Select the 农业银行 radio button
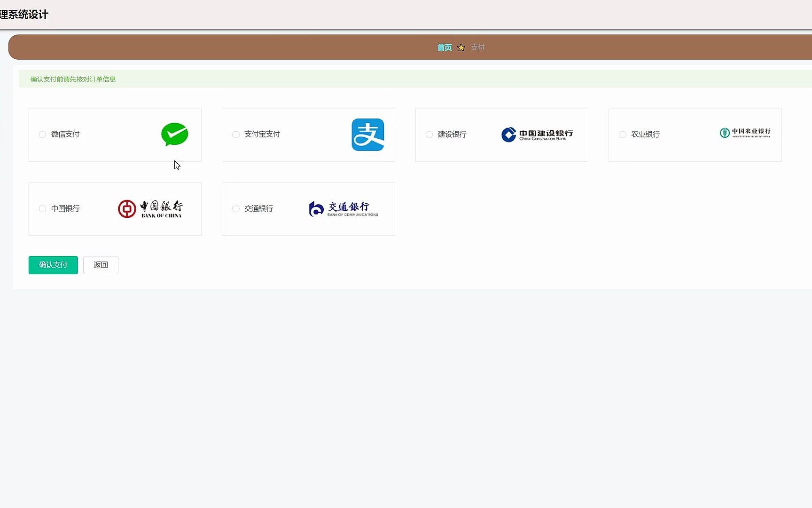The height and width of the screenshot is (508, 812). coord(622,135)
